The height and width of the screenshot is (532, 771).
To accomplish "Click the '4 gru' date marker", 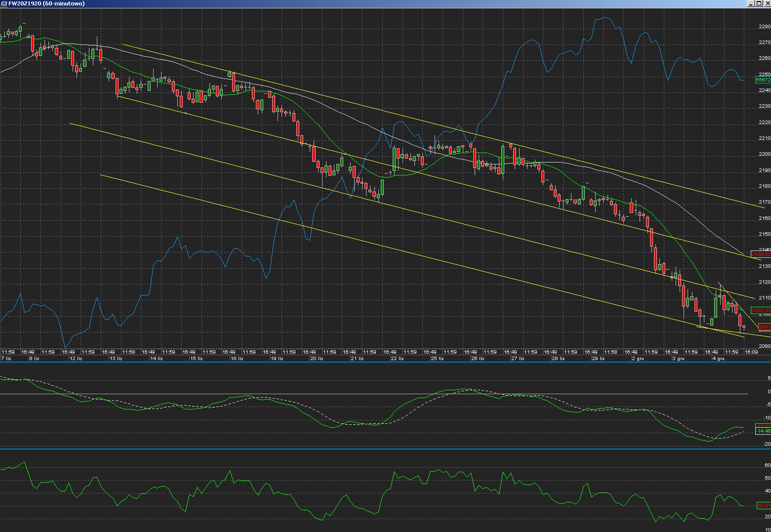I will tap(718, 358).
